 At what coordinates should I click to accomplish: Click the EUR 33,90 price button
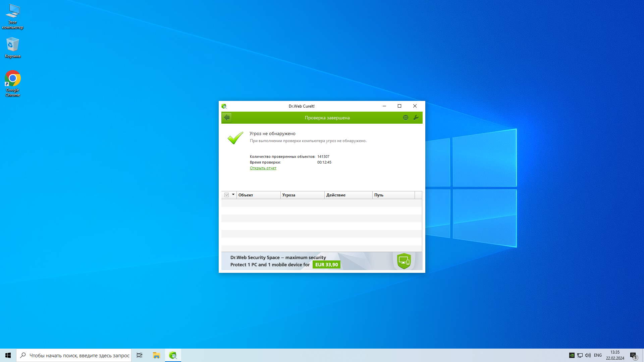(x=326, y=264)
